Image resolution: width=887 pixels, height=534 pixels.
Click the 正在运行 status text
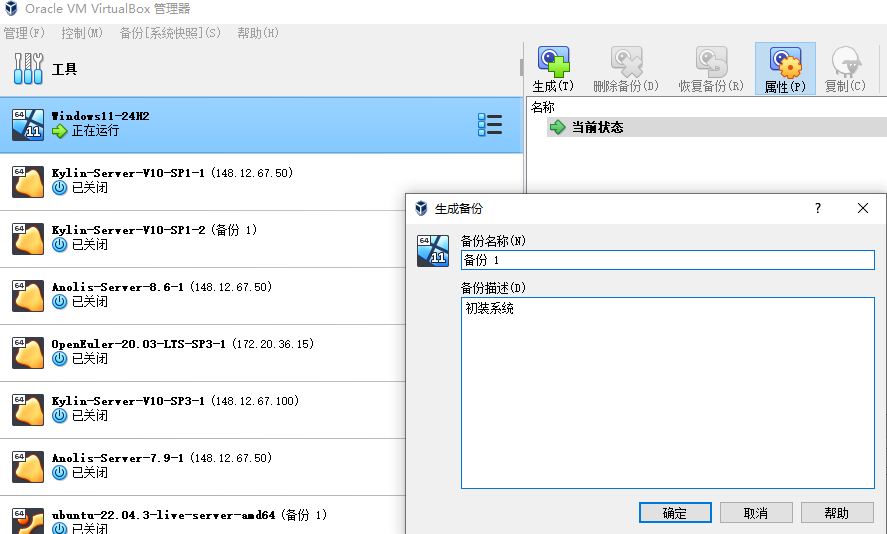[x=96, y=131]
